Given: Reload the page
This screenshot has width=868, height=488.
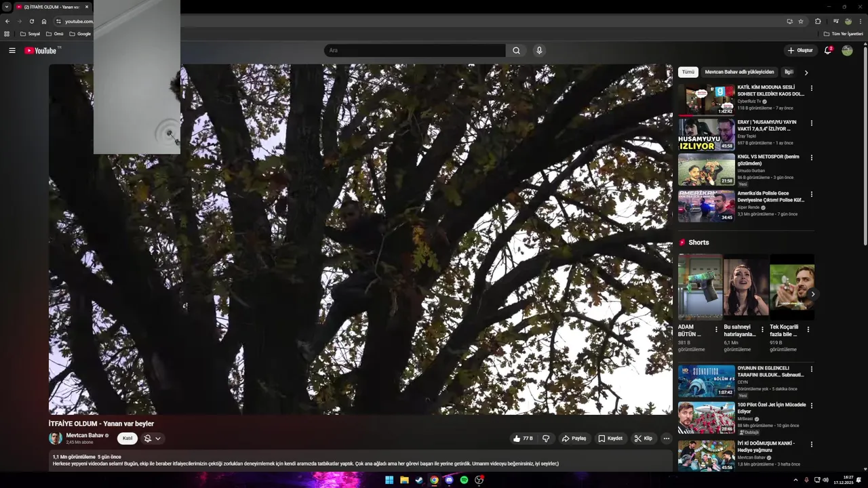Looking at the screenshot, I should coord(31,21).
